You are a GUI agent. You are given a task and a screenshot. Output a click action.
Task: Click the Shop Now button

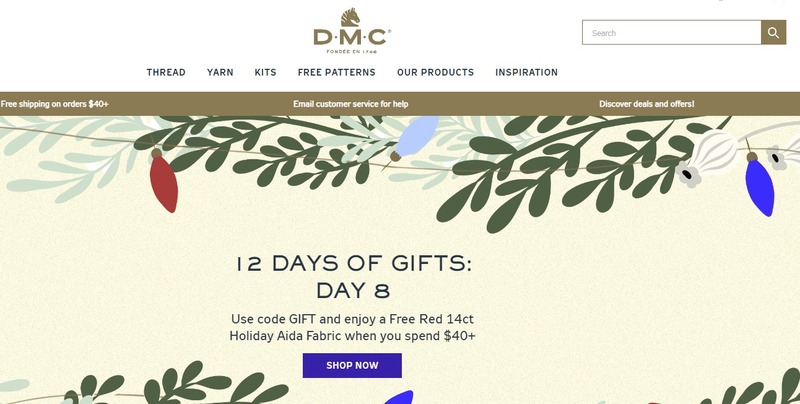(352, 366)
